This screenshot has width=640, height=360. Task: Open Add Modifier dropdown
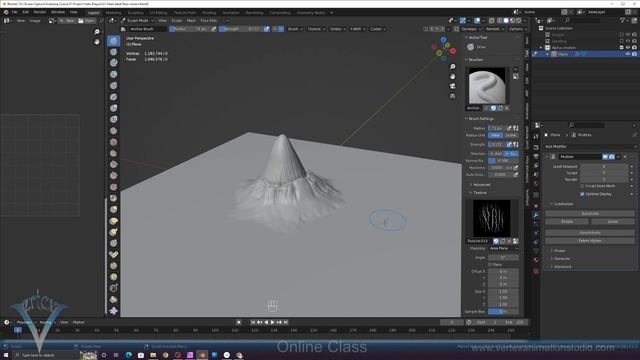tap(590, 147)
